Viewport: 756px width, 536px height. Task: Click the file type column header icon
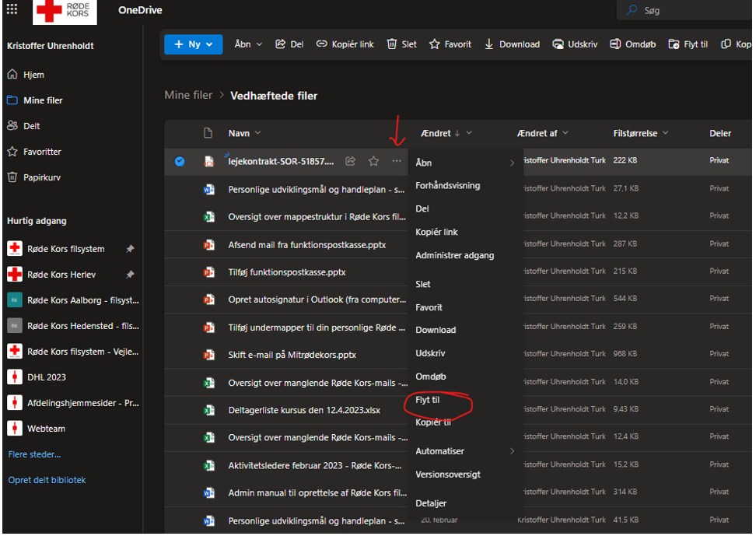(208, 133)
